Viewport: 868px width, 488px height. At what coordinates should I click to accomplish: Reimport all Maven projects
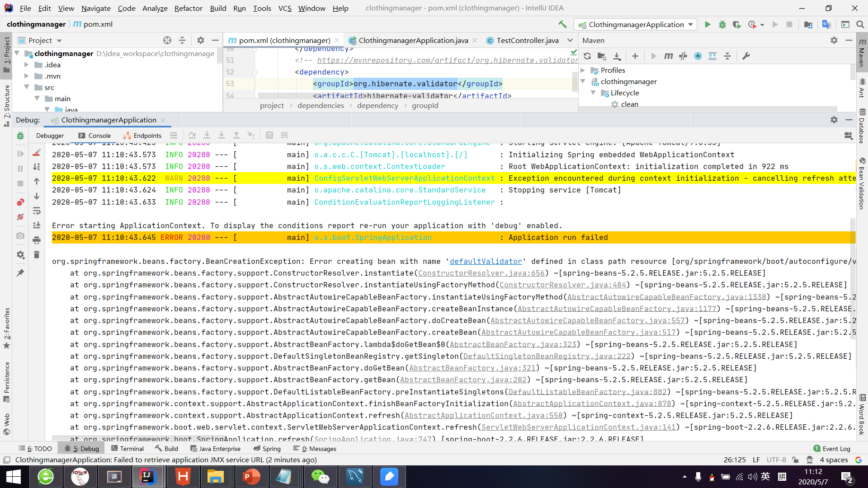pos(587,56)
